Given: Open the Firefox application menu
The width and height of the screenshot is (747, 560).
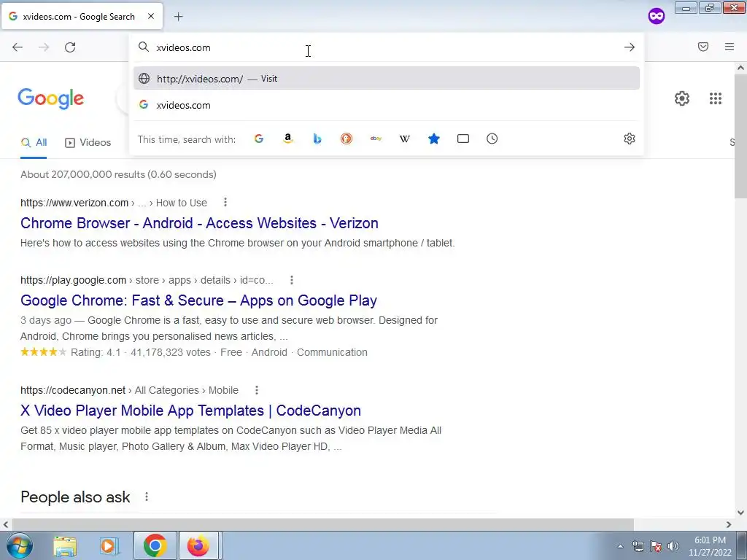Looking at the screenshot, I should [729, 47].
